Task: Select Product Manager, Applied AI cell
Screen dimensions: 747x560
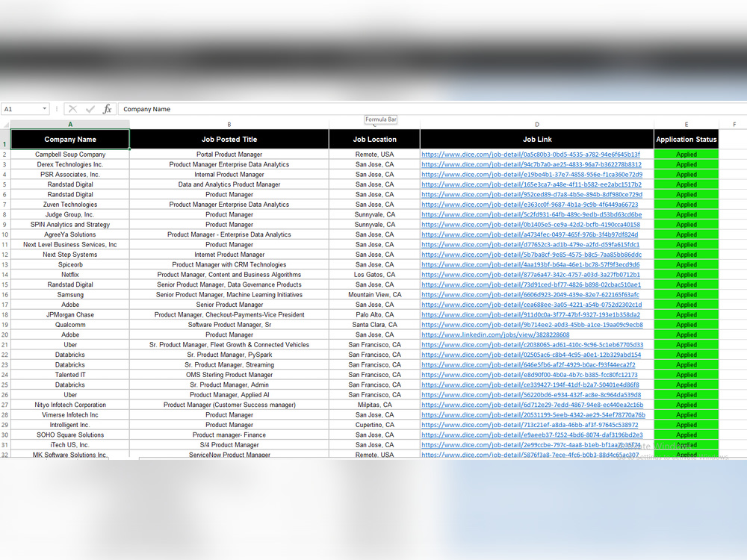Action: coord(229,395)
